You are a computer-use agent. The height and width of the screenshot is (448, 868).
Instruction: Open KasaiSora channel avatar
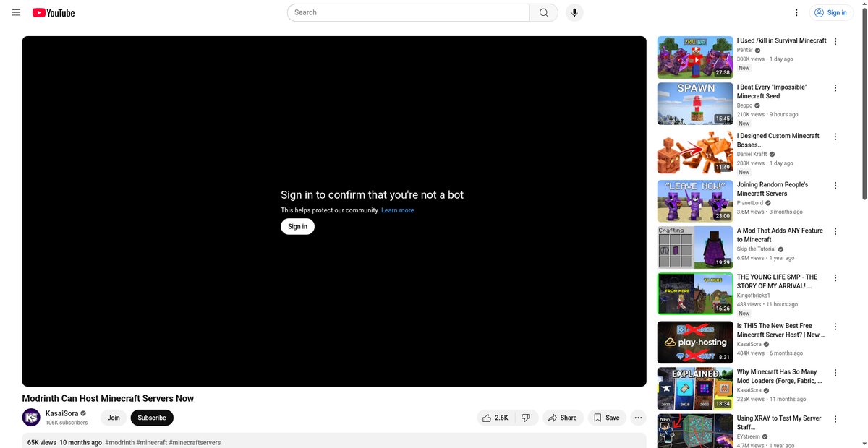[31, 418]
